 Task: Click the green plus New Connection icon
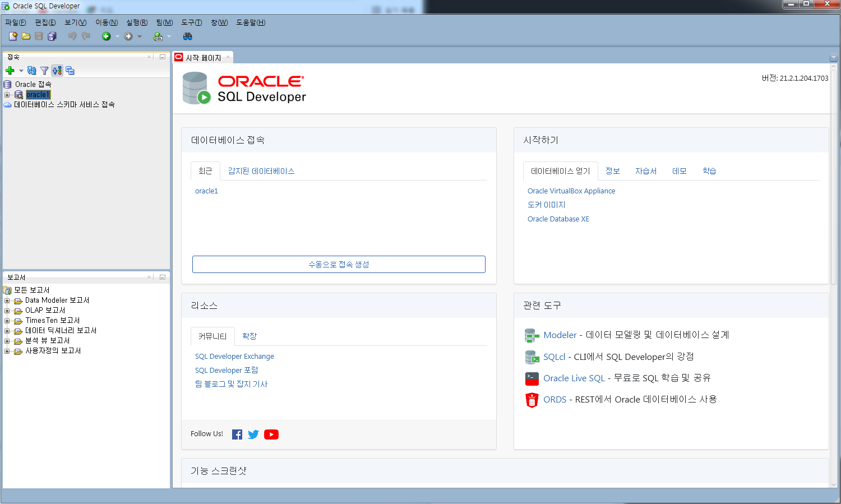10,71
